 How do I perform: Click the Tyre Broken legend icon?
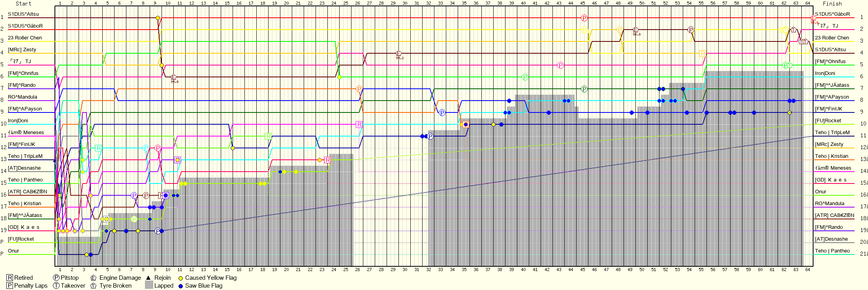point(94,286)
